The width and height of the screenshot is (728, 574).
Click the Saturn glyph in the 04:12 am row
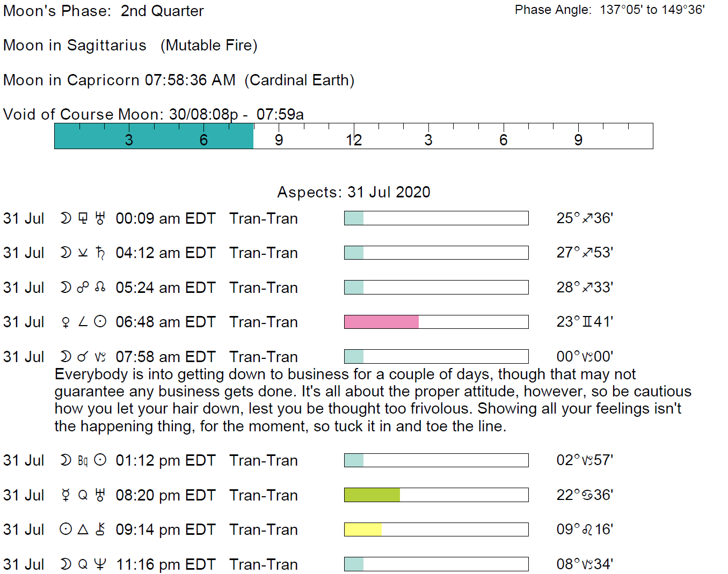click(100, 253)
